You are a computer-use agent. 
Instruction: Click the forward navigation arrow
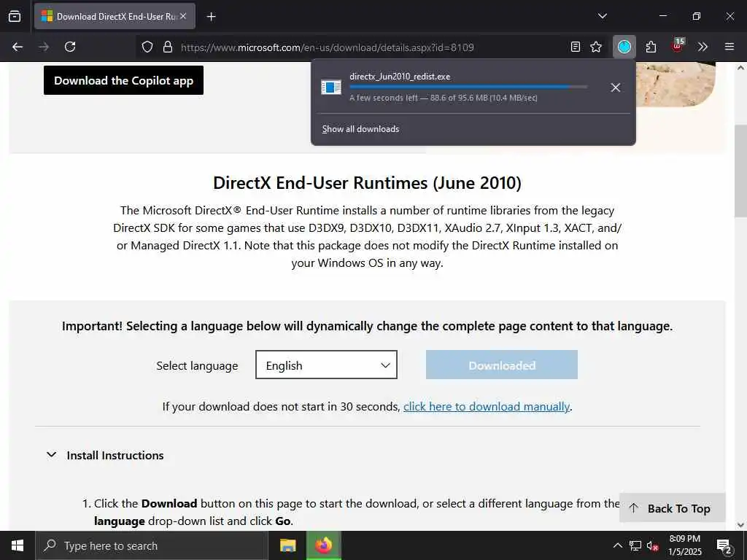click(44, 47)
